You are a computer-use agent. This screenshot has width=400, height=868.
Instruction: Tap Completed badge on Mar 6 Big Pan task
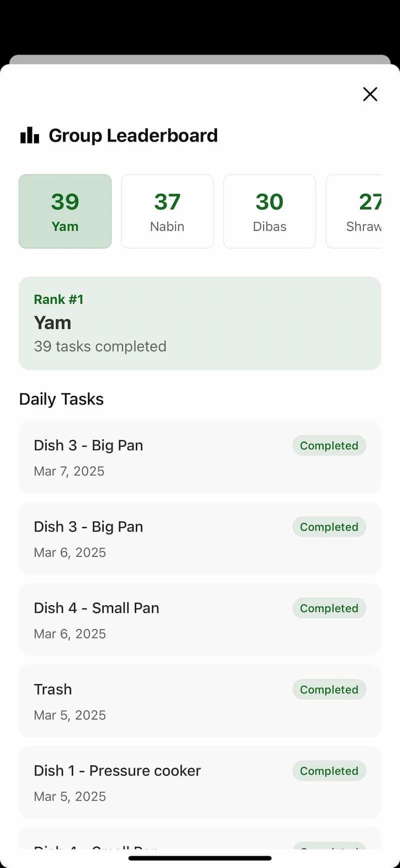(329, 527)
